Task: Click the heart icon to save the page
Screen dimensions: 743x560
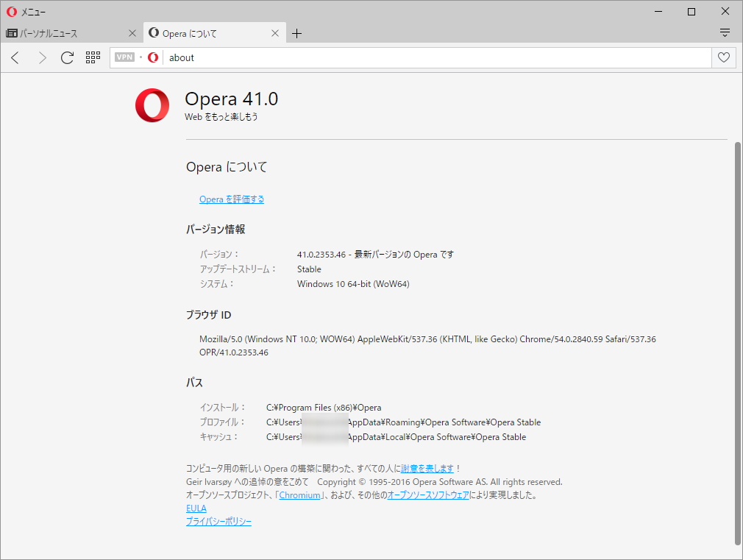Action: (x=724, y=57)
